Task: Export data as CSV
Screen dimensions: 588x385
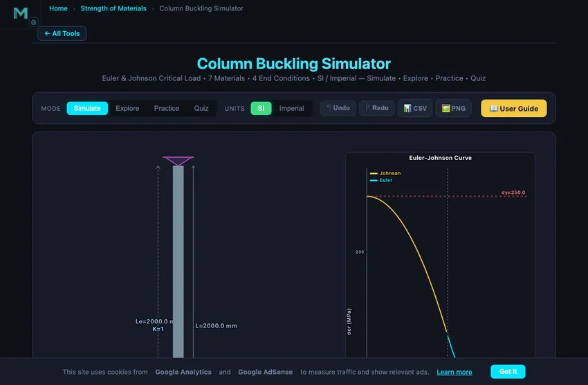Action: [x=415, y=108]
